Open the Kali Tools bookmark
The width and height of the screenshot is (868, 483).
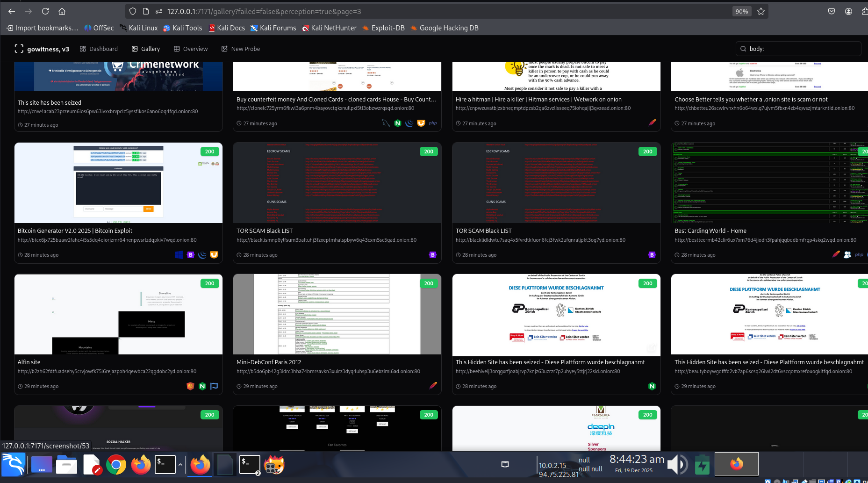coord(183,28)
